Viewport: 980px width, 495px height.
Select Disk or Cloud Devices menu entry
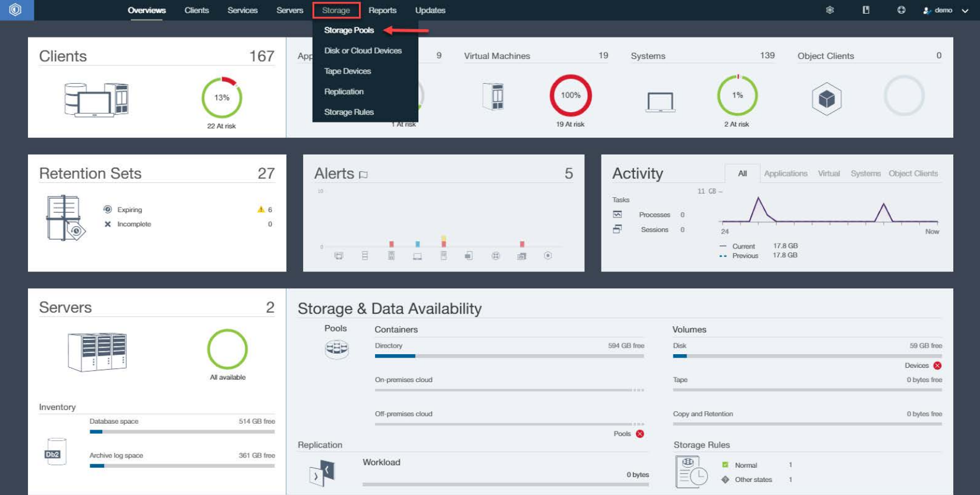click(363, 51)
